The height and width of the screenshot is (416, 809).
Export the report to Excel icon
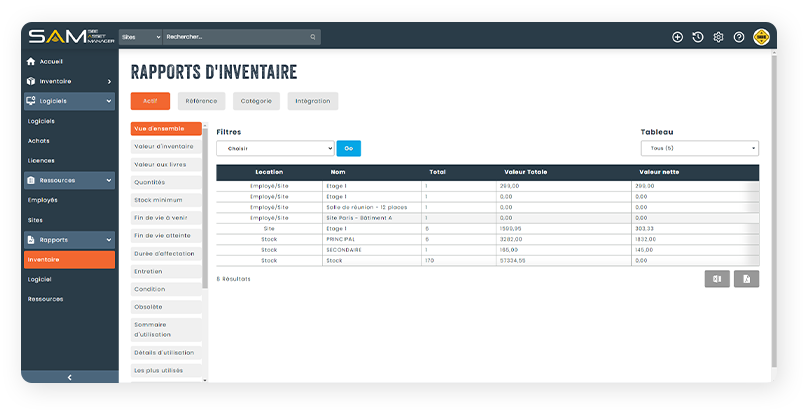(716, 279)
